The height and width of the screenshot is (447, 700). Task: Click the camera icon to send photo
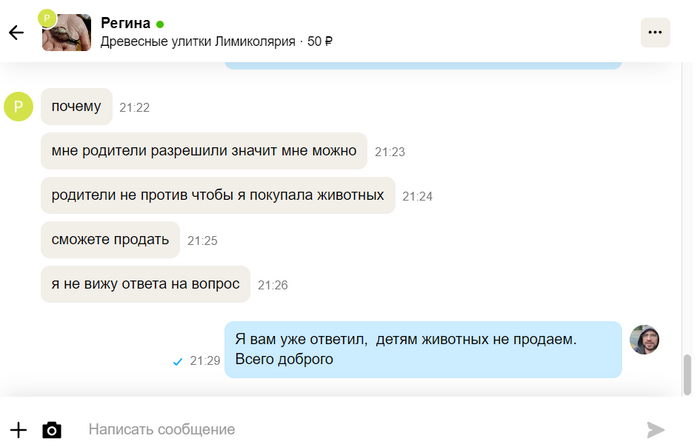pyautogui.click(x=52, y=430)
